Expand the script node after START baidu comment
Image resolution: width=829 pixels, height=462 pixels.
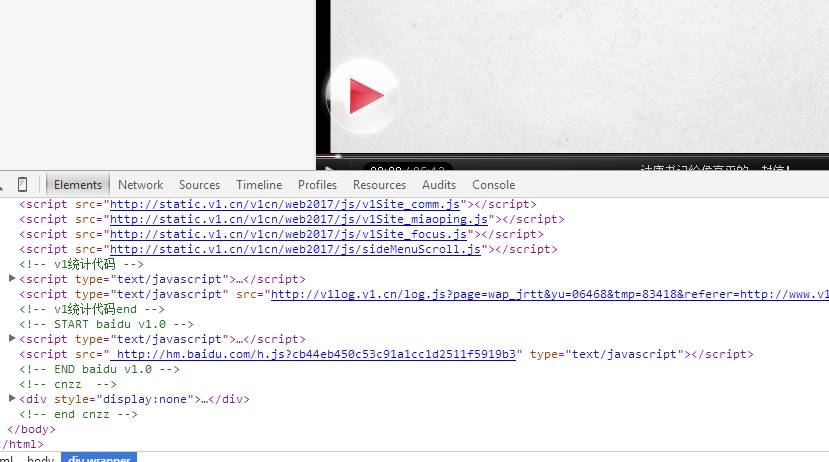pyautogui.click(x=12, y=338)
